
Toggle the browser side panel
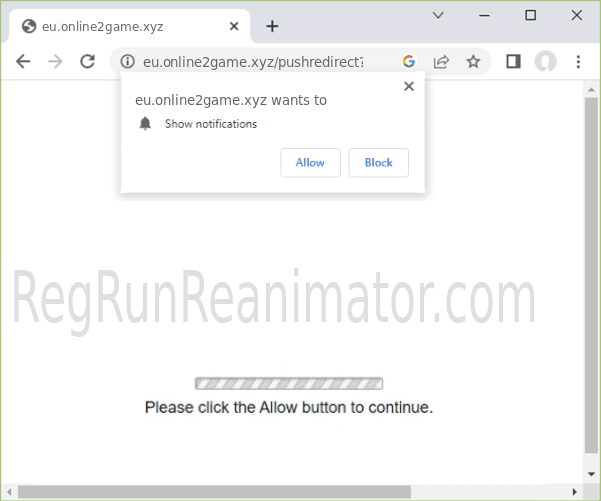pyautogui.click(x=513, y=61)
